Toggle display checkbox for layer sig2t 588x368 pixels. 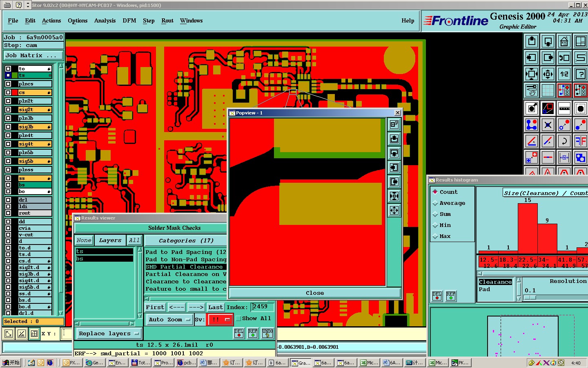8,110
